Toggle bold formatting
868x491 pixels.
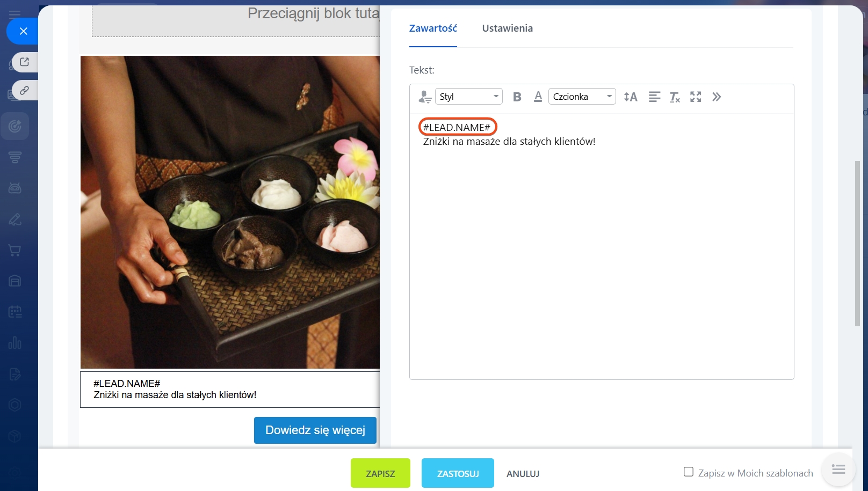517,97
